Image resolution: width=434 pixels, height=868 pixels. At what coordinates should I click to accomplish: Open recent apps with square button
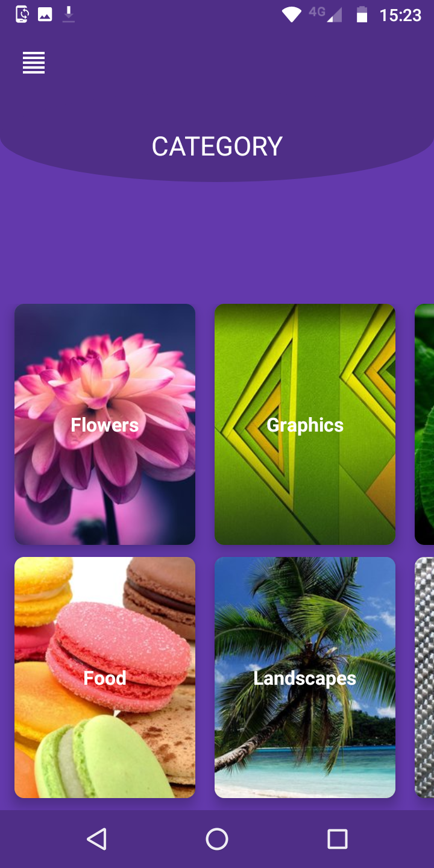(338, 839)
